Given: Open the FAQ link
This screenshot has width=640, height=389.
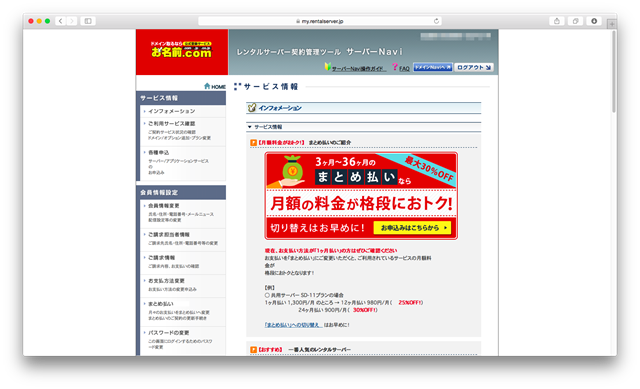Looking at the screenshot, I should (x=404, y=69).
